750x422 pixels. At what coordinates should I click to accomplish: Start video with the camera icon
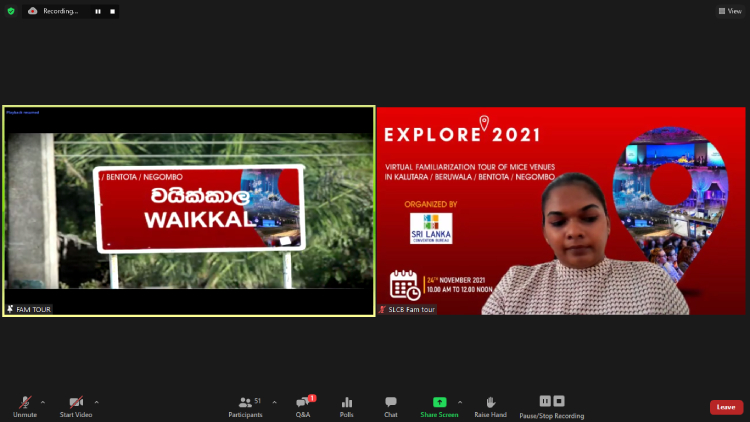pyautogui.click(x=76, y=407)
